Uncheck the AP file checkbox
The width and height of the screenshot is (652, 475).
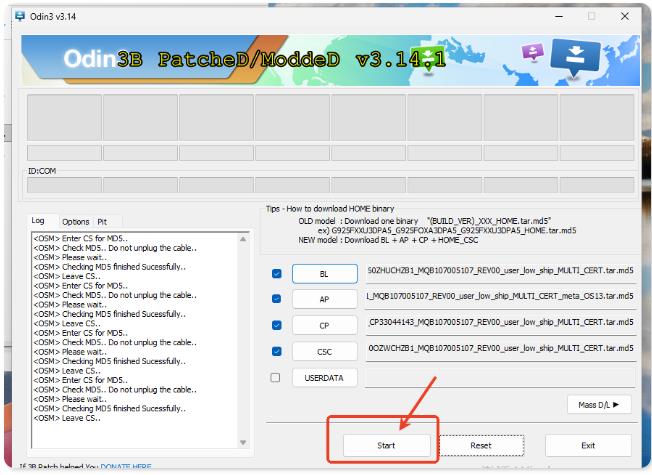pos(277,299)
